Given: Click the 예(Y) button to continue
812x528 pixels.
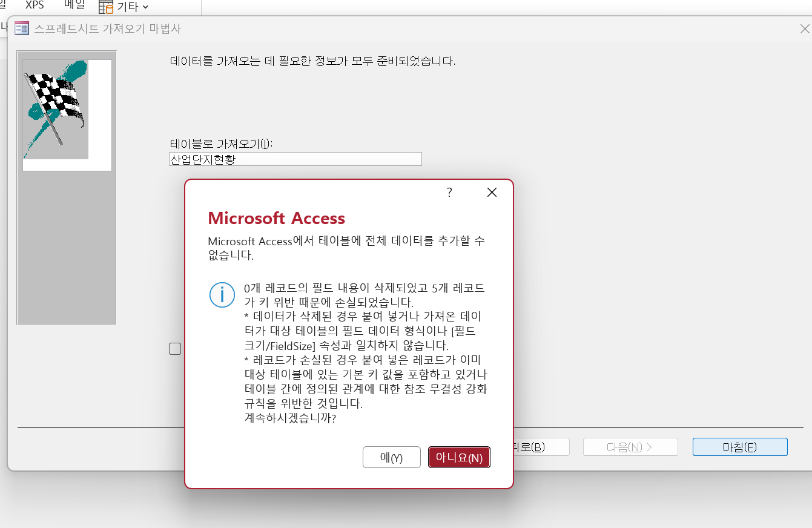Looking at the screenshot, I should coord(391,458).
